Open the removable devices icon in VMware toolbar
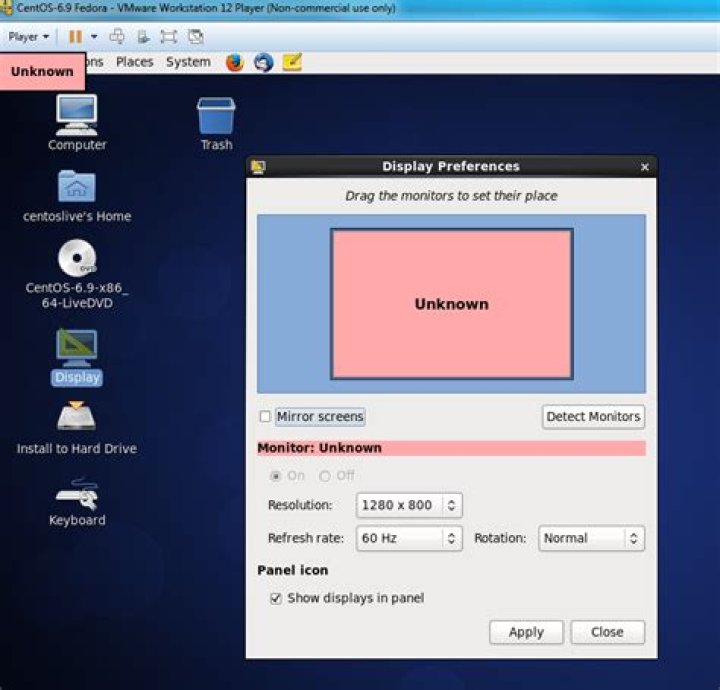Image resolution: width=720 pixels, height=690 pixels. (143, 37)
